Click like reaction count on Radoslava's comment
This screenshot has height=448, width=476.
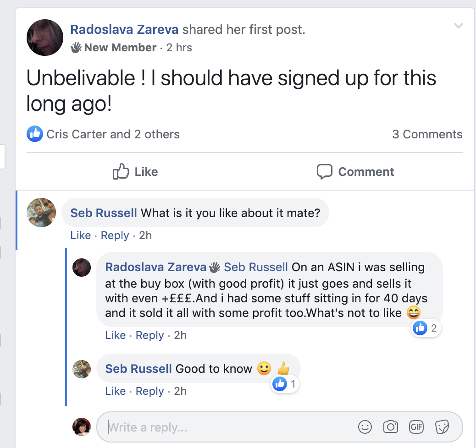pos(426,328)
